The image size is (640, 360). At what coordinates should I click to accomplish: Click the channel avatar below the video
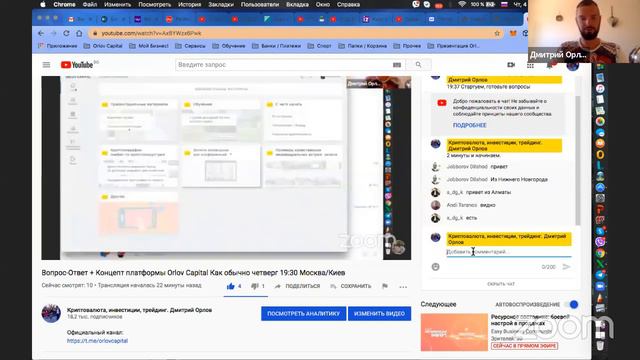click(x=51, y=313)
